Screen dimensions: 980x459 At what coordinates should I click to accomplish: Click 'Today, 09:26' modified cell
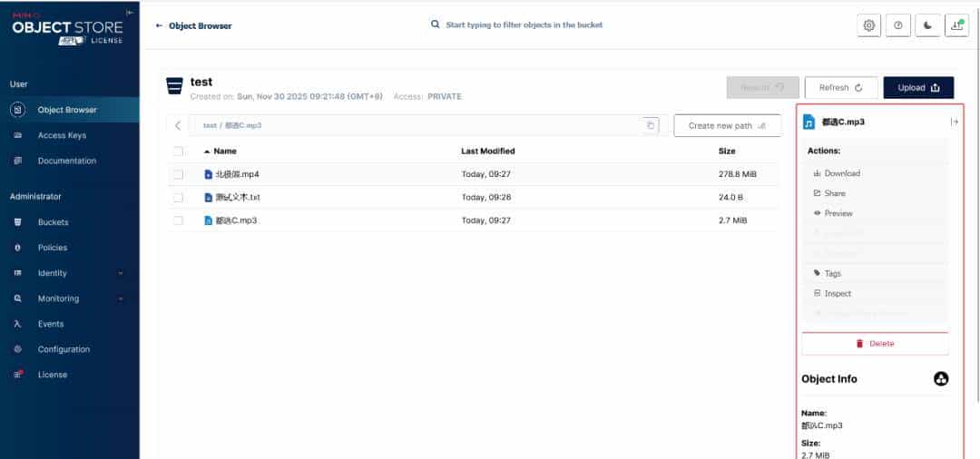pyautogui.click(x=486, y=198)
